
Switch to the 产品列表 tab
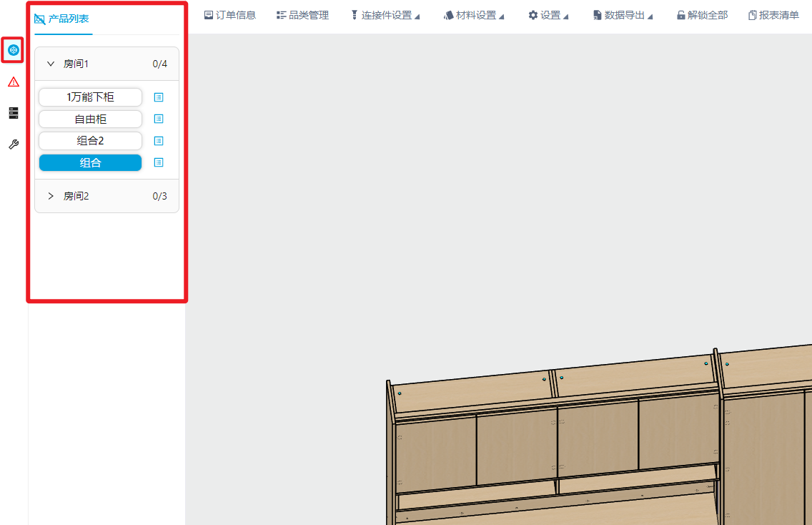point(63,19)
